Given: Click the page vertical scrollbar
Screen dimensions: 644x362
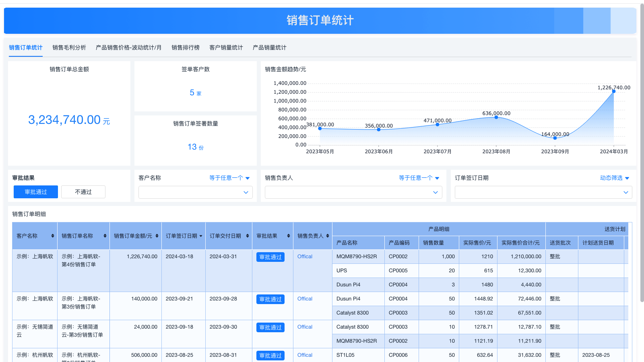Looking at the screenshot, I should coord(642,153).
